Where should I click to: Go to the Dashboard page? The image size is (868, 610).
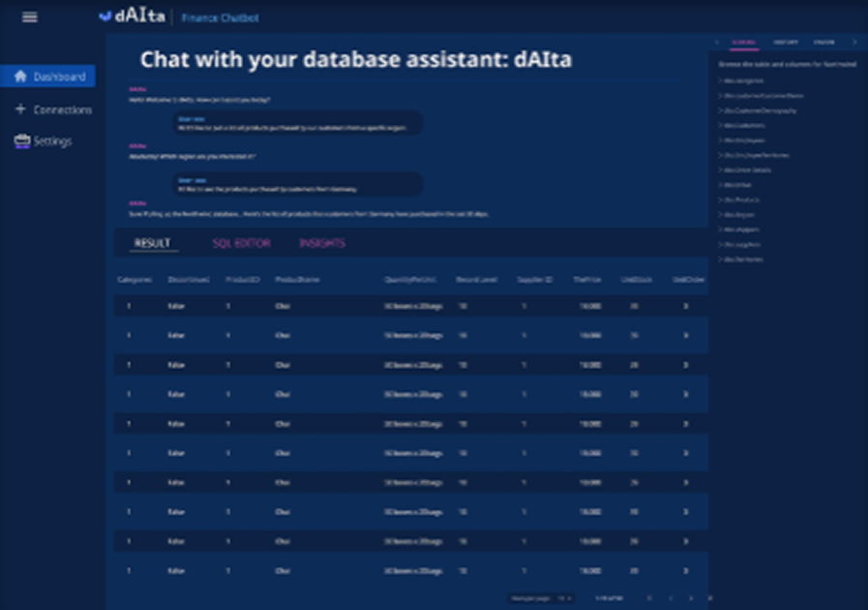click(47, 76)
